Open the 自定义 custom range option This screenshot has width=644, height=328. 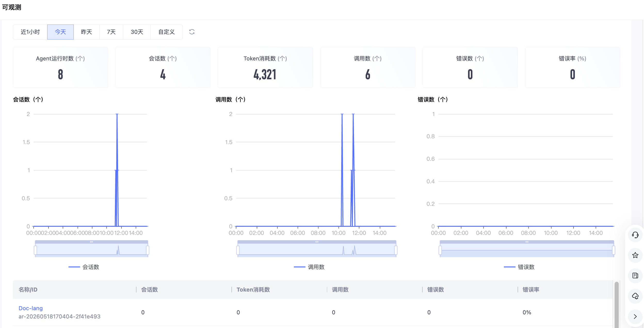tap(166, 32)
